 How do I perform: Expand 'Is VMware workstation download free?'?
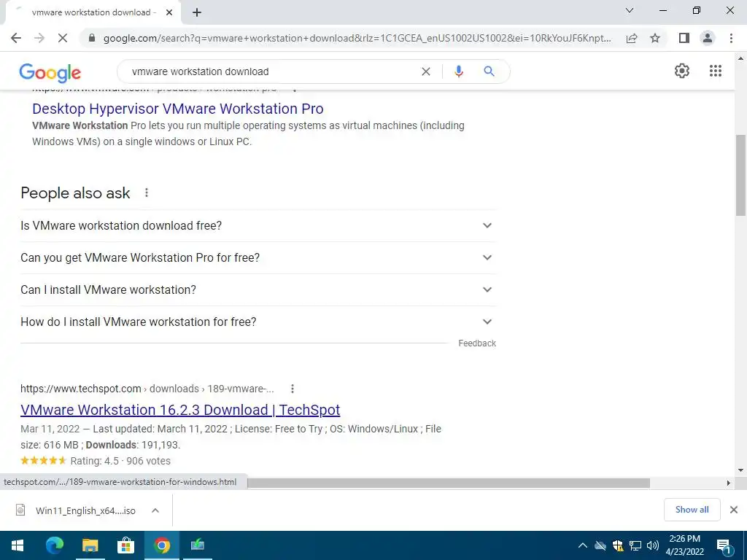(x=258, y=226)
